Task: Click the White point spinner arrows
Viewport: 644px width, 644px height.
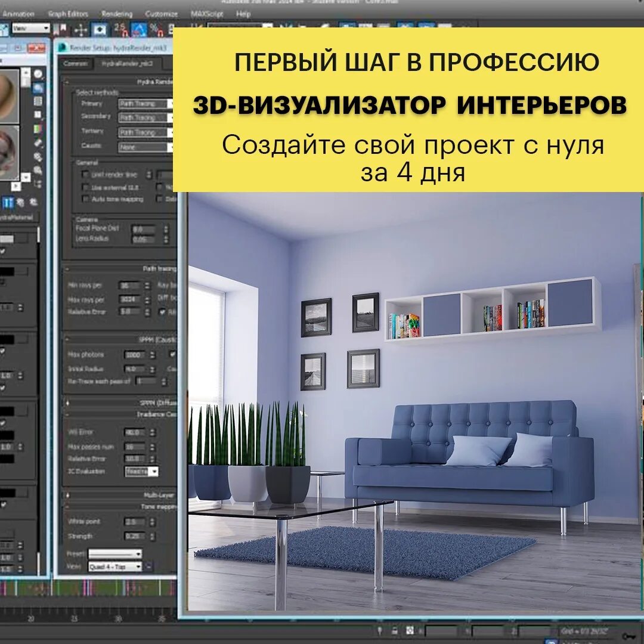Action: click(x=149, y=522)
